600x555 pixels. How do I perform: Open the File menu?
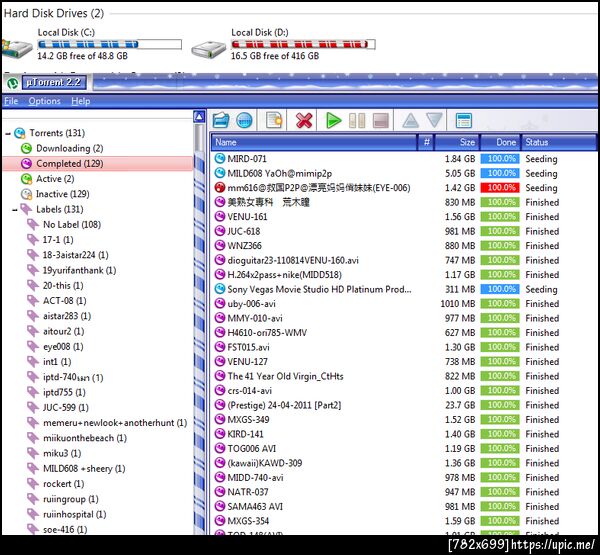pos(11,101)
